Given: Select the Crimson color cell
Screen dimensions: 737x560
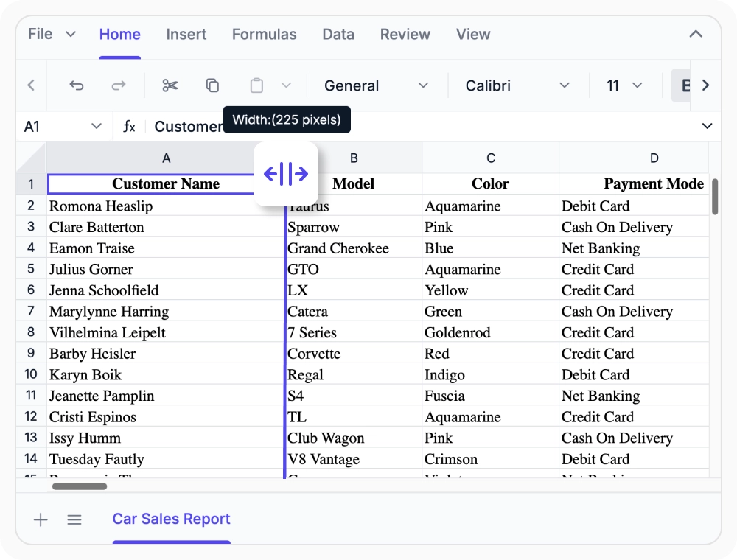Looking at the screenshot, I should pos(491,459).
